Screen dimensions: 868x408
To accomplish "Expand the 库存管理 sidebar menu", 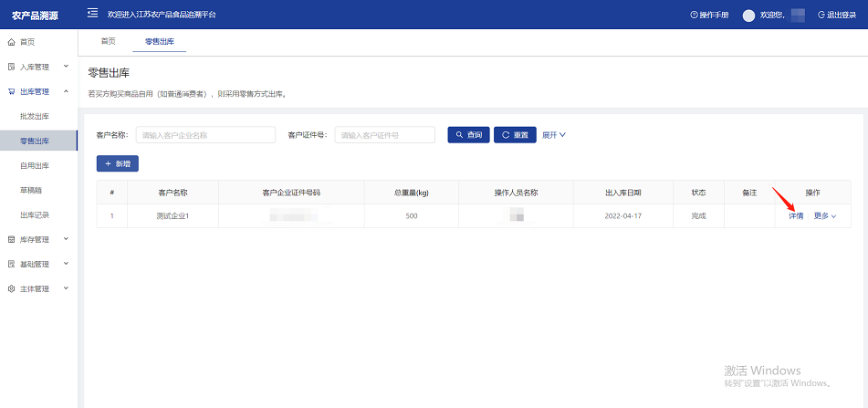I will pyautogui.click(x=38, y=239).
